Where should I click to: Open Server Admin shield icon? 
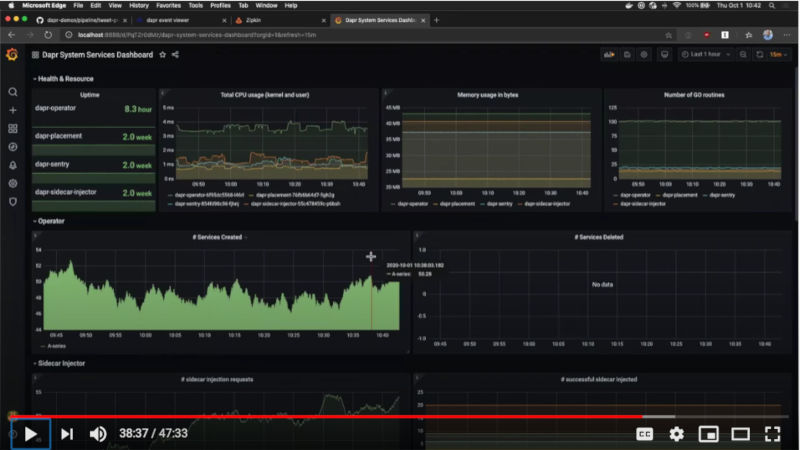[13, 202]
